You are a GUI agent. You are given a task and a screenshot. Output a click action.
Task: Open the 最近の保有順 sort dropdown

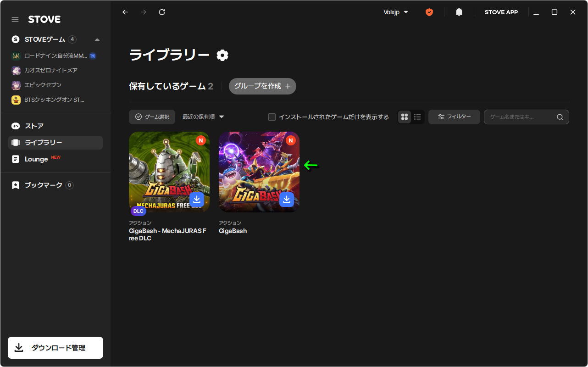[x=202, y=117]
